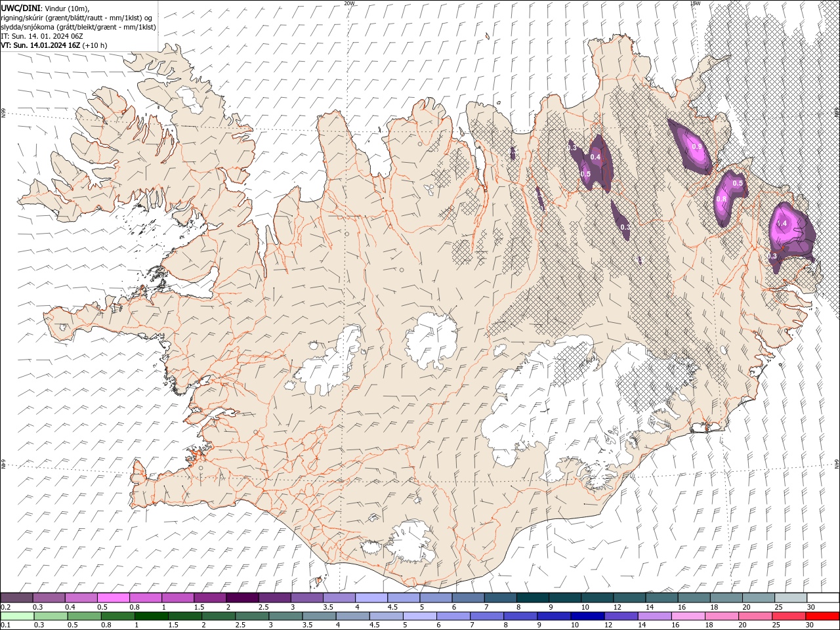Click the deep blue bottom swatch between 10 and 12

pos(587,616)
